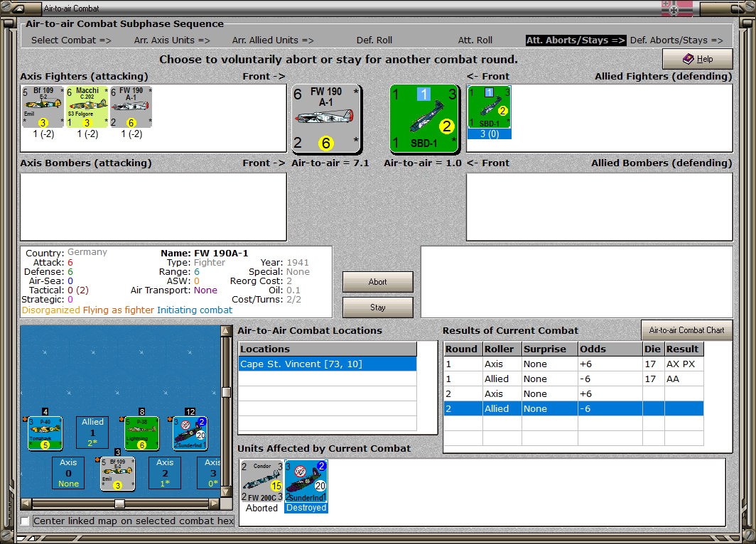Image resolution: width=756 pixels, height=544 pixels.
Task: Select the small SBD-1 Allied fighter counter
Action: [x=490, y=107]
